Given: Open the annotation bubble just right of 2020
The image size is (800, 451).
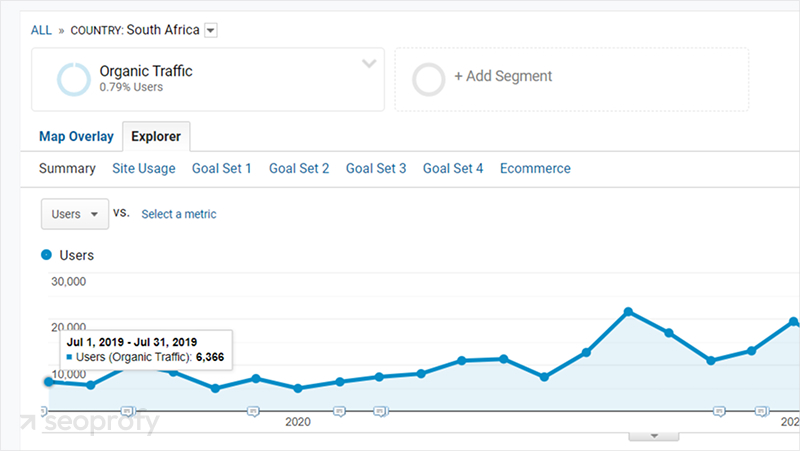Looking at the screenshot, I should coord(340,410).
